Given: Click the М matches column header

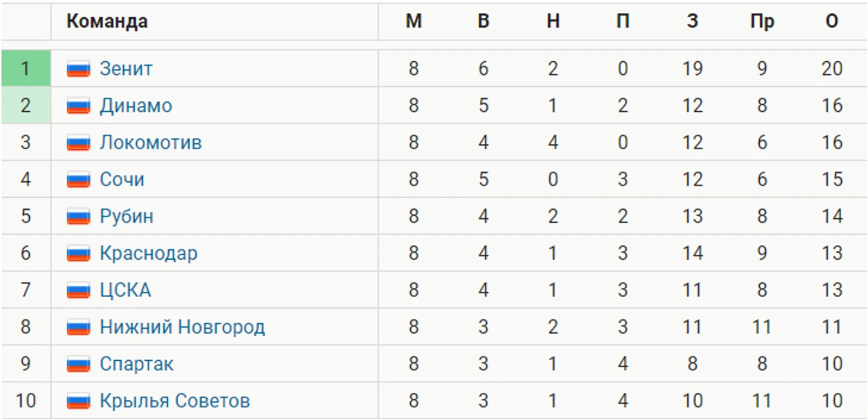Looking at the screenshot, I should click(x=414, y=21).
